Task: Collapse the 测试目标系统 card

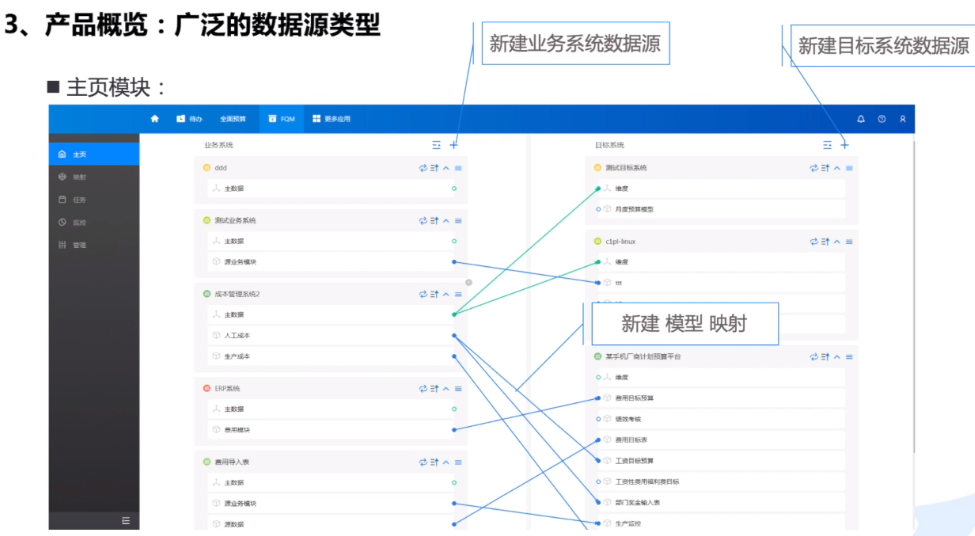Action: pyautogui.click(x=837, y=168)
